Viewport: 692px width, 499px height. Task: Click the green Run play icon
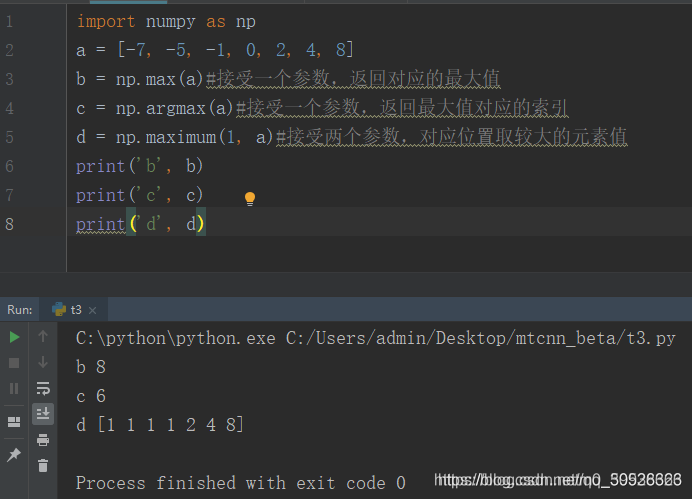(14, 338)
